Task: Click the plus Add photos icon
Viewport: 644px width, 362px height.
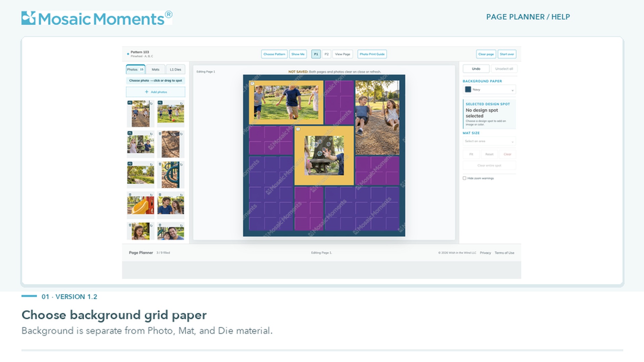Action: (x=147, y=92)
